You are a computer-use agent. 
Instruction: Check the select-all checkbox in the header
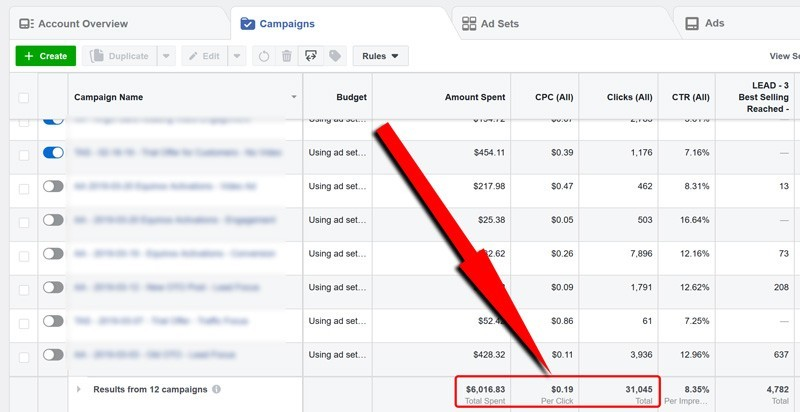click(24, 98)
